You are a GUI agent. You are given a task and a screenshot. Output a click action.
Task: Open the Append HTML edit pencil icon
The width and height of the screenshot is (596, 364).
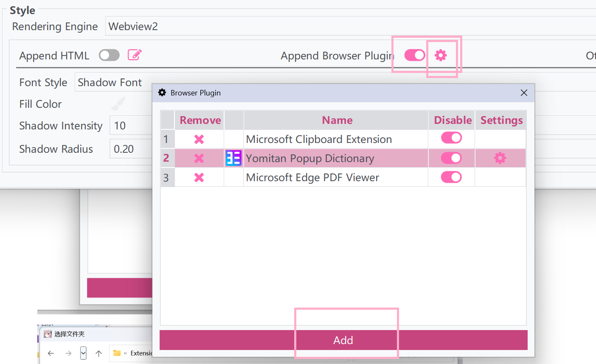(135, 55)
